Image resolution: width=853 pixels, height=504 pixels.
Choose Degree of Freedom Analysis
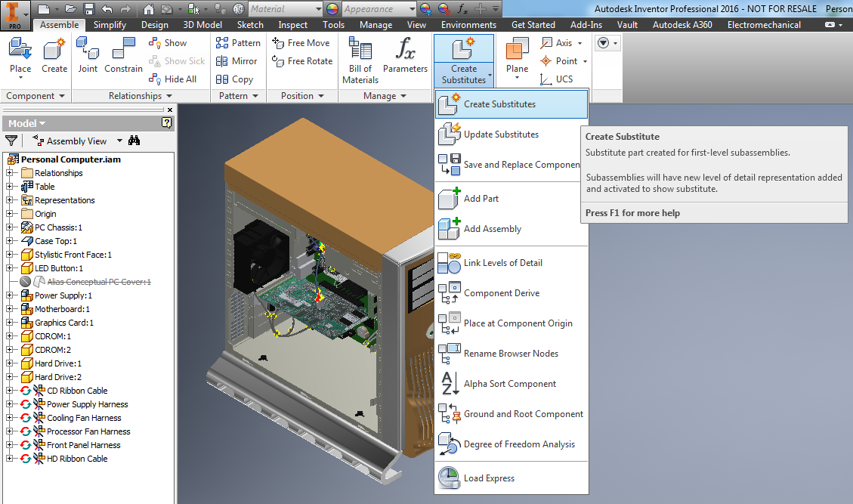[x=511, y=444]
